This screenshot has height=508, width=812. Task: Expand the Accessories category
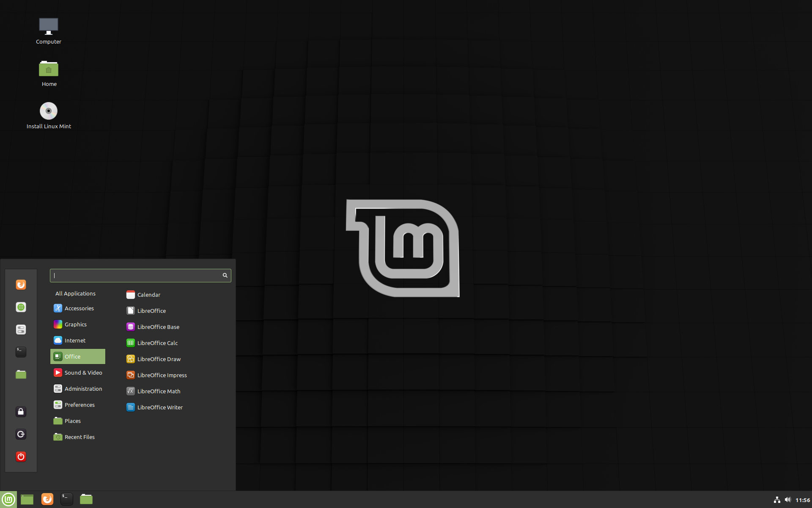78,307
